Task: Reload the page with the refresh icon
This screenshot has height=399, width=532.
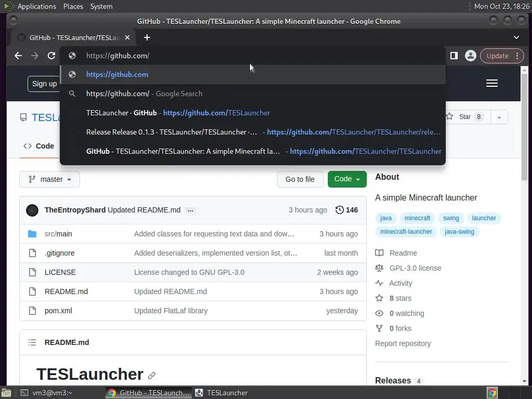Action: click(x=51, y=56)
